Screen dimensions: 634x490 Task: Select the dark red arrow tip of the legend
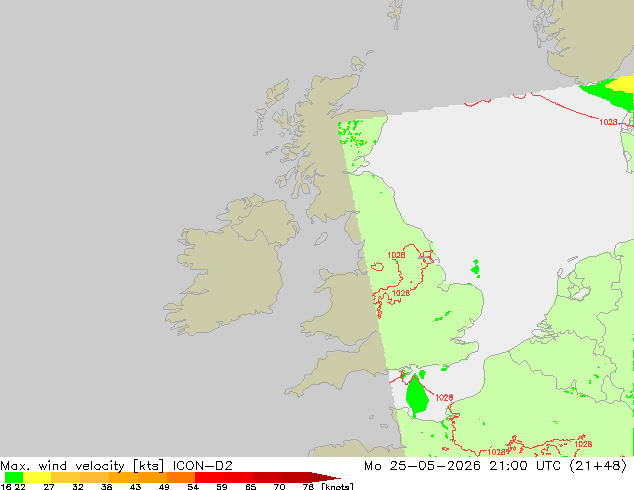[326, 477]
